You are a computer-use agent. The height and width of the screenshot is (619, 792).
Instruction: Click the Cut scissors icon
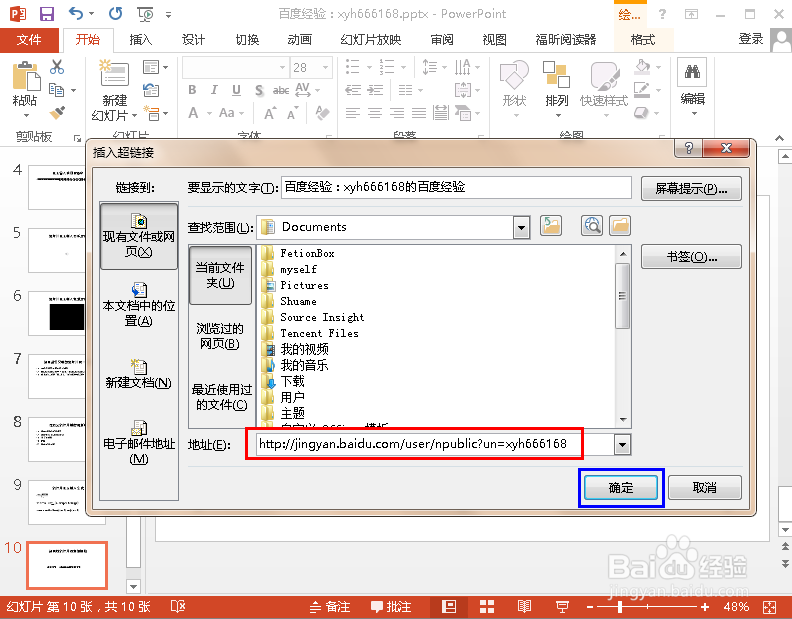[57, 67]
